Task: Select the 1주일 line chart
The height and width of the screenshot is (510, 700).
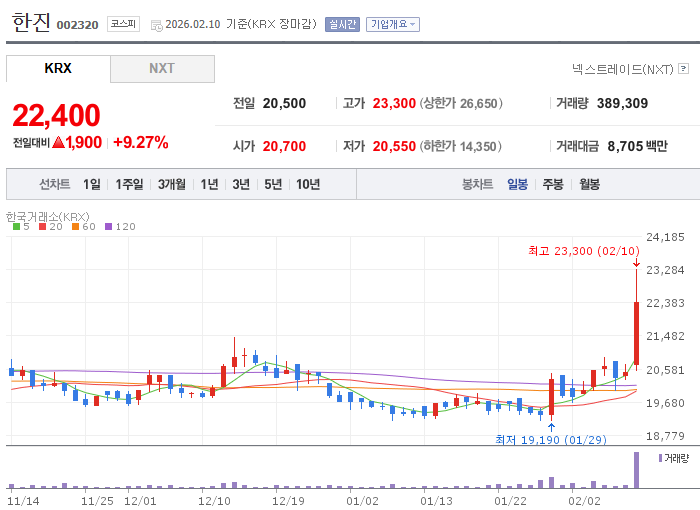Action: click(x=129, y=184)
